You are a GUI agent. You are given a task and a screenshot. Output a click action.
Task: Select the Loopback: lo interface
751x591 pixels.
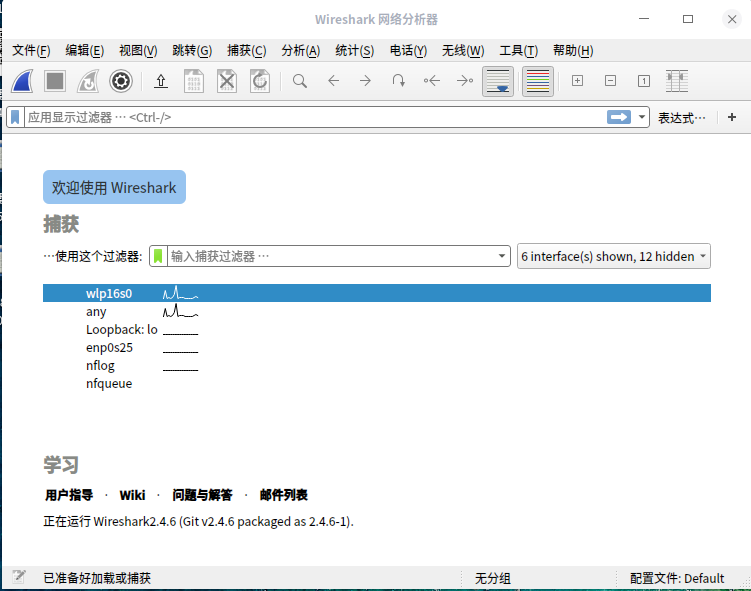pyautogui.click(x=376, y=330)
